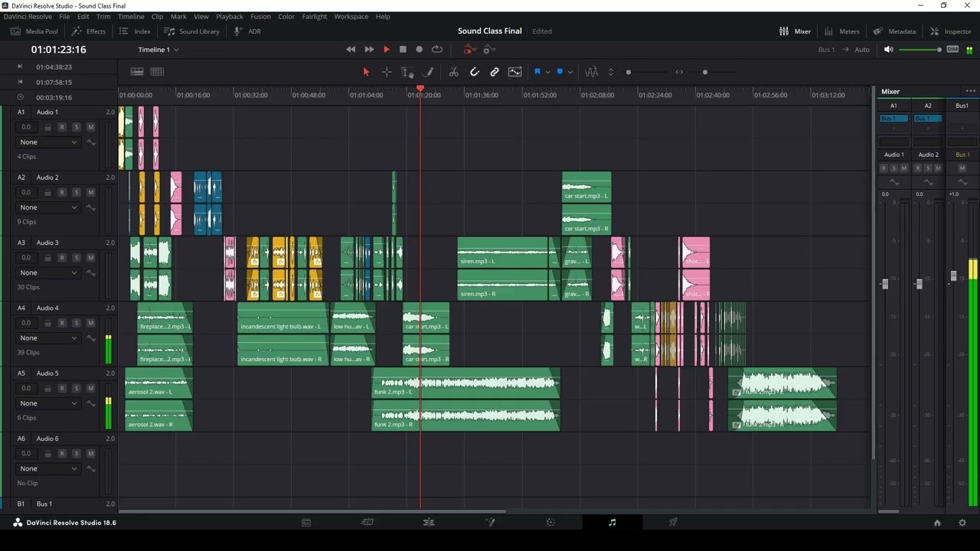
Task: Open the marker color dropdown arrow
Action: click(570, 73)
